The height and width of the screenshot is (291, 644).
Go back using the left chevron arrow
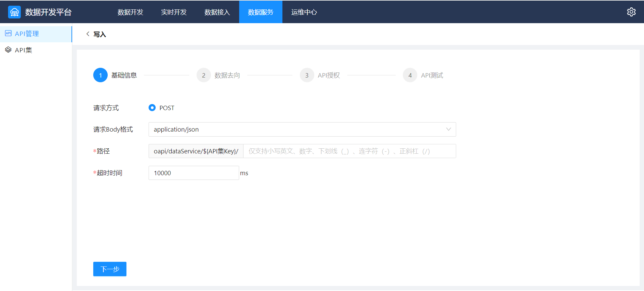pyautogui.click(x=88, y=34)
